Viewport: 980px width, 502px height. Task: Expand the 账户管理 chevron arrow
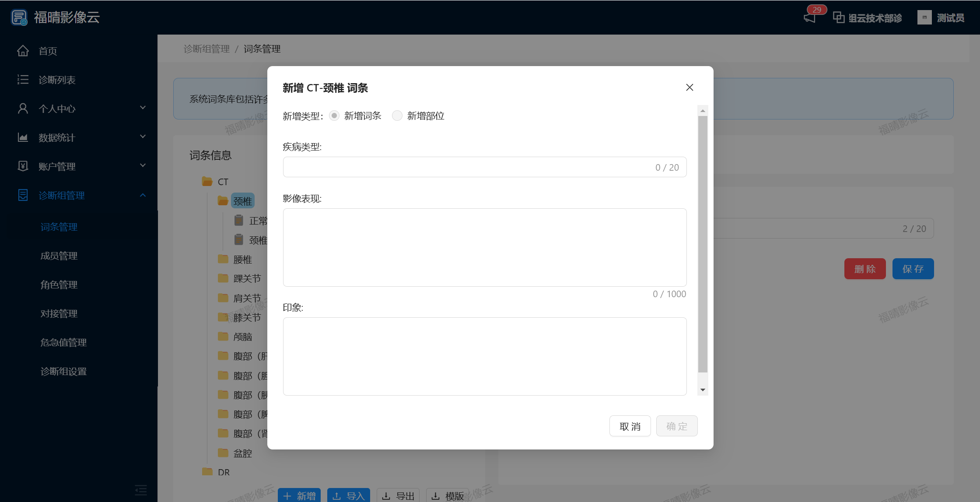point(143,165)
